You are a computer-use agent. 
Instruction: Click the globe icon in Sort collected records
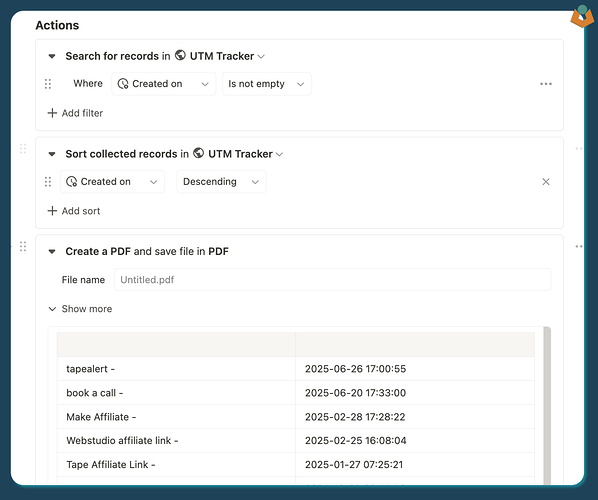coord(198,153)
